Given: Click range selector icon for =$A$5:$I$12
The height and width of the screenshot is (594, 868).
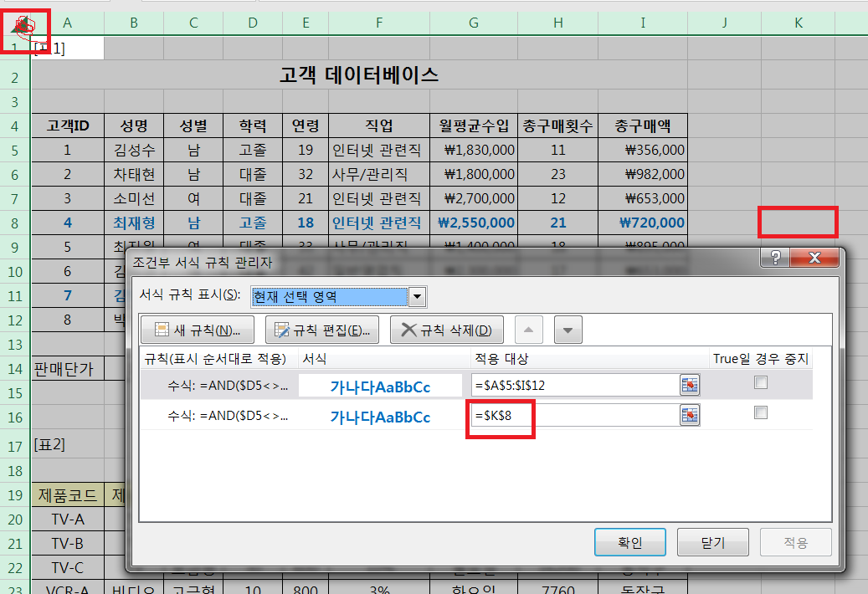Looking at the screenshot, I should 690,385.
